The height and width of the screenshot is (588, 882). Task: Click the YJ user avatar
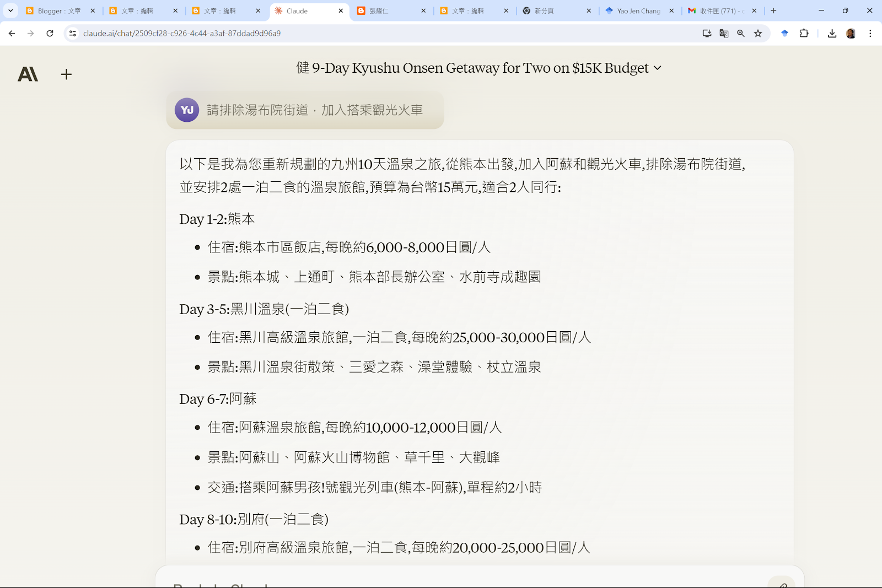tap(187, 110)
